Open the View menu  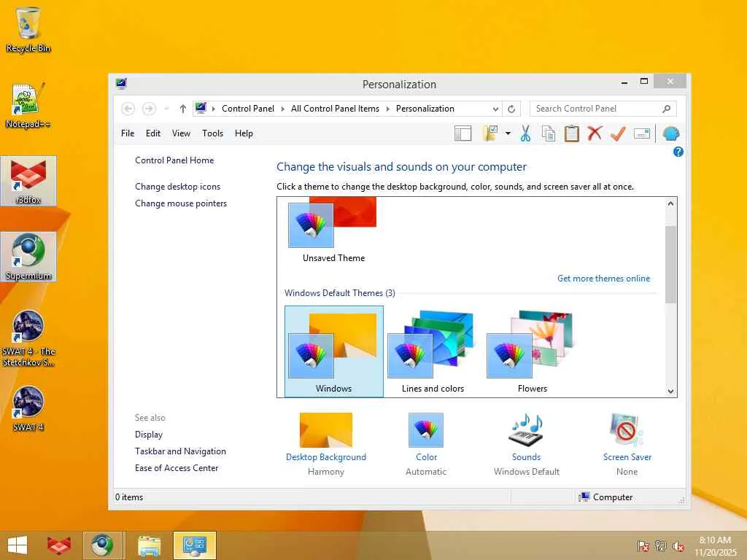pyautogui.click(x=181, y=133)
